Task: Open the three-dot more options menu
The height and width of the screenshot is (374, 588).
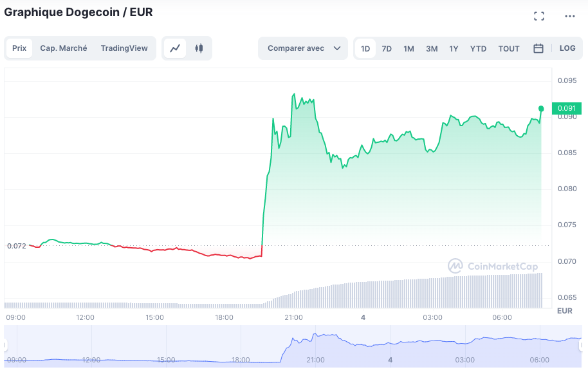Action: [x=570, y=16]
